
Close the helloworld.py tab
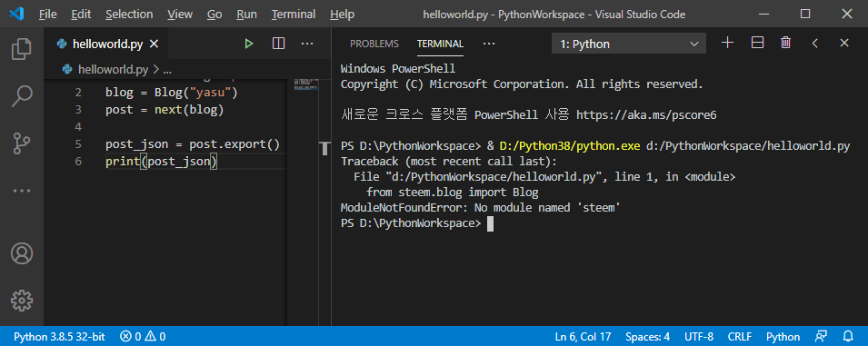155,44
